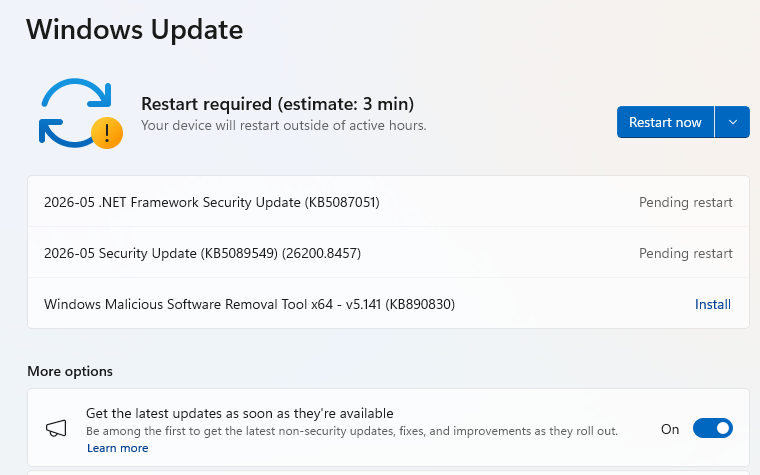Screen dimensions: 760x475
Task: Click the More options heading
Action: pos(70,371)
